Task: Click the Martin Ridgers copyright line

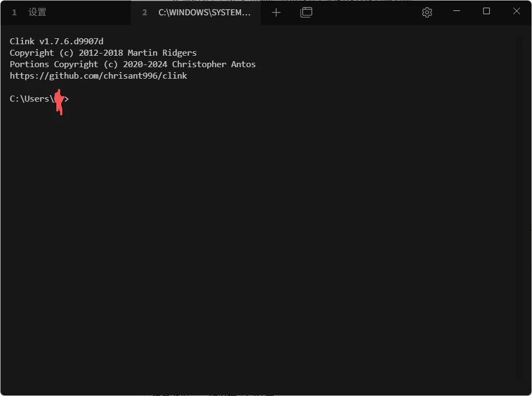Action: [x=103, y=53]
